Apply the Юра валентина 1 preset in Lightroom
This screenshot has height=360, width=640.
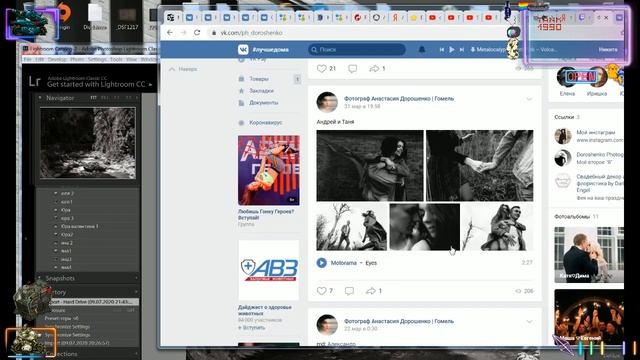pos(80,226)
